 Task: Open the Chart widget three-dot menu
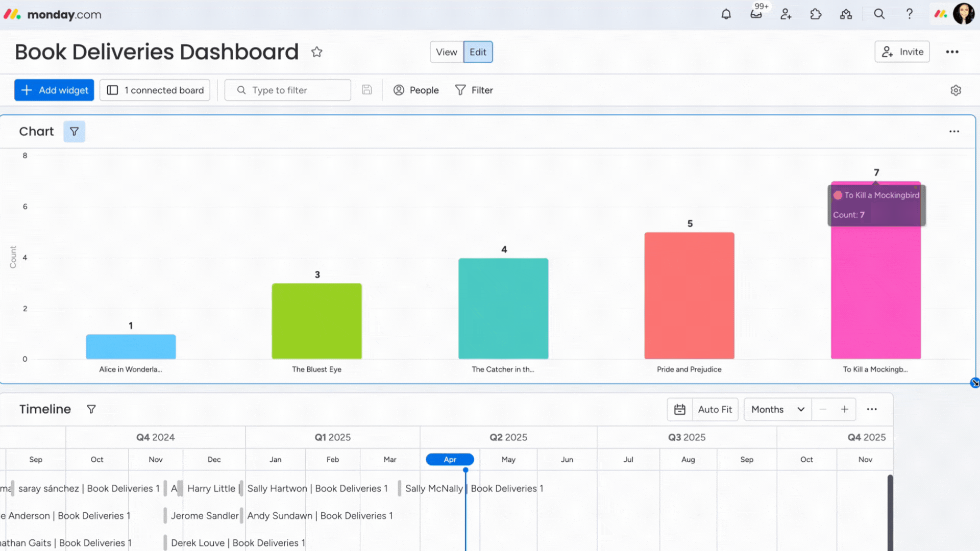(954, 132)
